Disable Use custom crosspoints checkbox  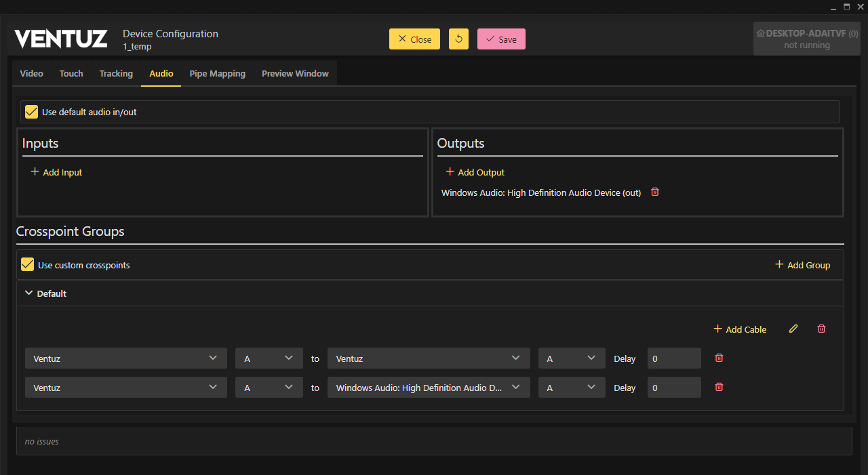pos(28,264)
